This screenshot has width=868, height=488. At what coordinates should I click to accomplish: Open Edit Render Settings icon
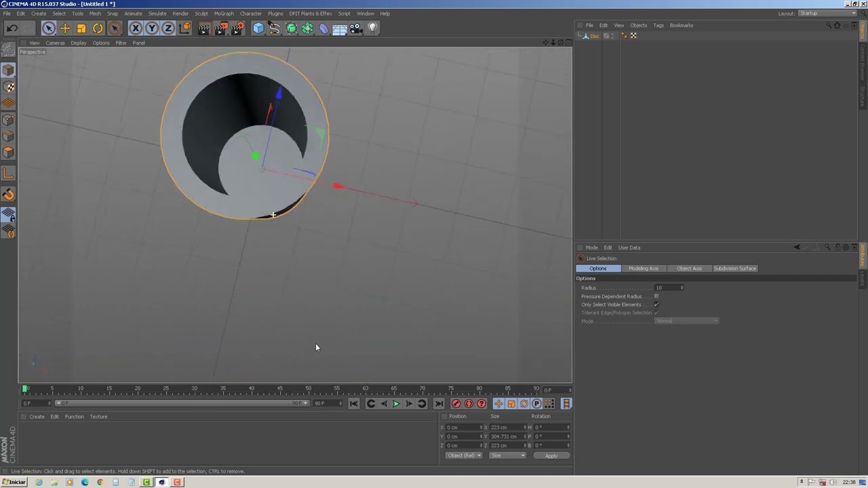(x=238, y=28)
